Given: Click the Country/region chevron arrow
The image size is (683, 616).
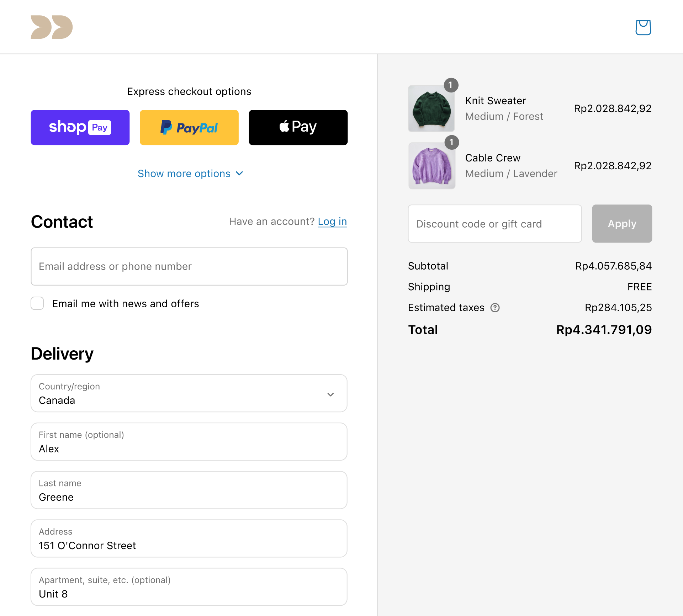Looking at the screenshot, I should (330, 394).
